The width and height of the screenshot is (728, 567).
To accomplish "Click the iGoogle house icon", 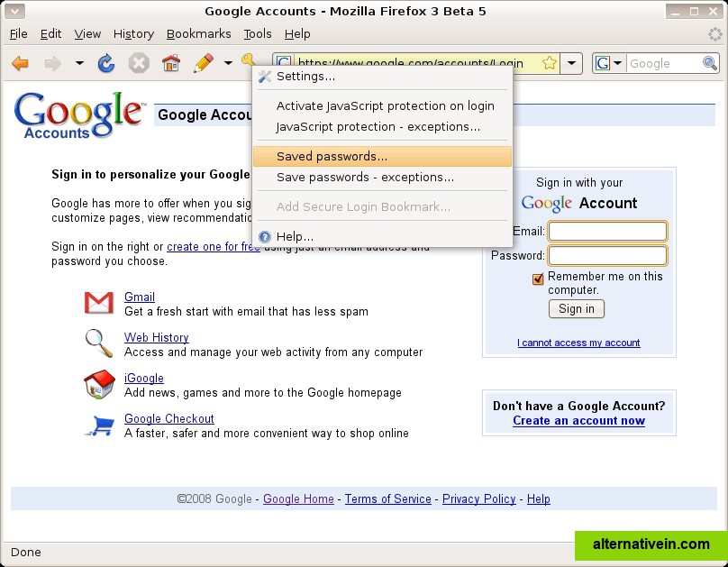I will [98, 384].
